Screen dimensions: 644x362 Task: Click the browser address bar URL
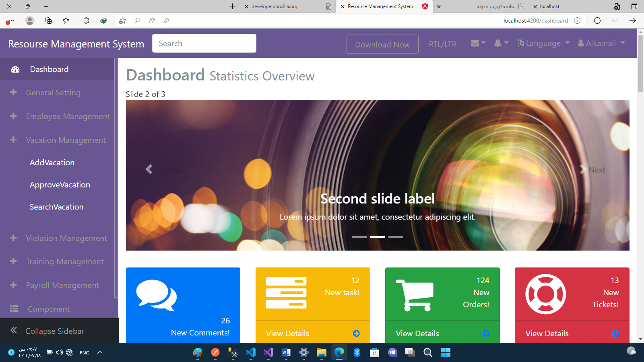(x=535, y=21)
